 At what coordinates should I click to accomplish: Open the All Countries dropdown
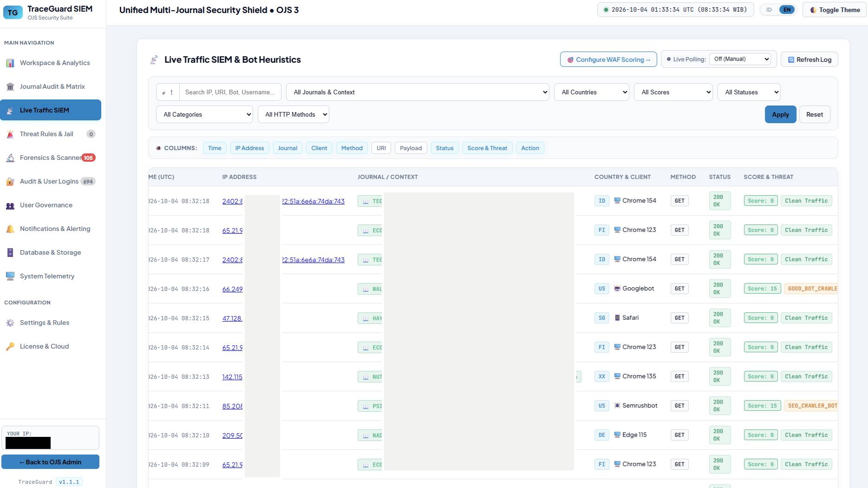[x=592, y=92]
